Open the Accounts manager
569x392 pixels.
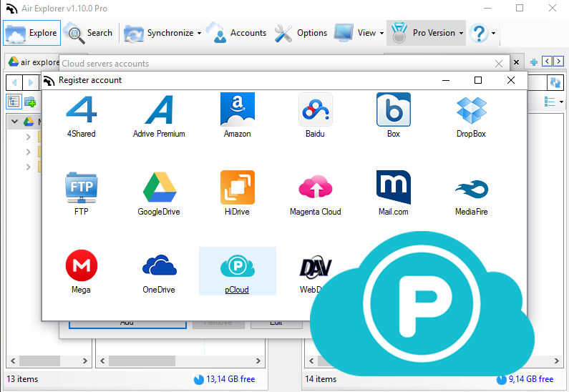click(x=236, y=33)
